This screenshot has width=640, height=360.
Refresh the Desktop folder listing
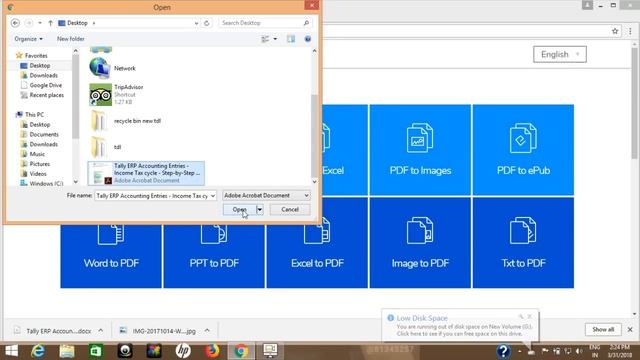coord(207,23)
